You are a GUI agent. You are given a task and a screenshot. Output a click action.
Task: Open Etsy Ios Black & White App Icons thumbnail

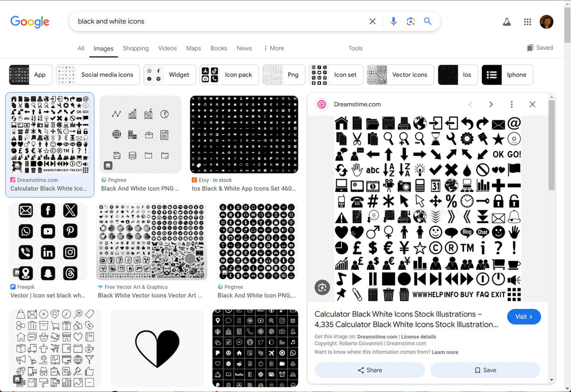point(244,134)
